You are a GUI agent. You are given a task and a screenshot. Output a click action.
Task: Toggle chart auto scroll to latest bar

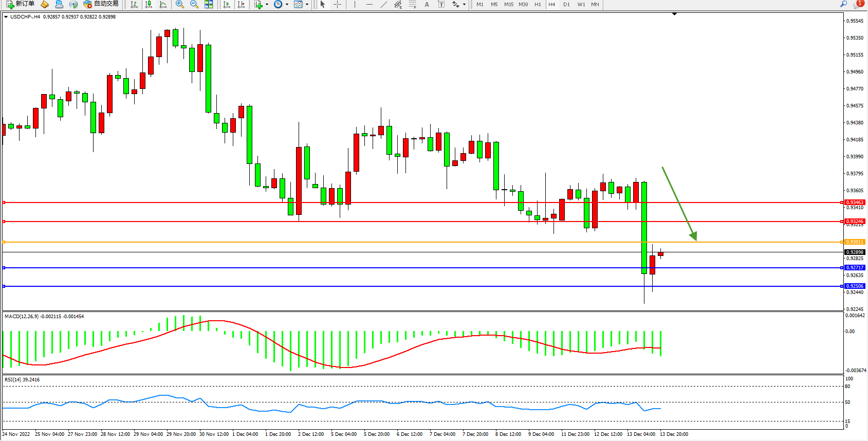tap(227, 4)
